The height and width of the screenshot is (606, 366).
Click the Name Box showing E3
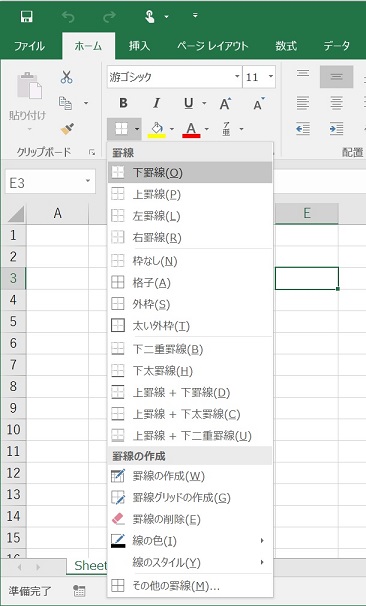50,182
